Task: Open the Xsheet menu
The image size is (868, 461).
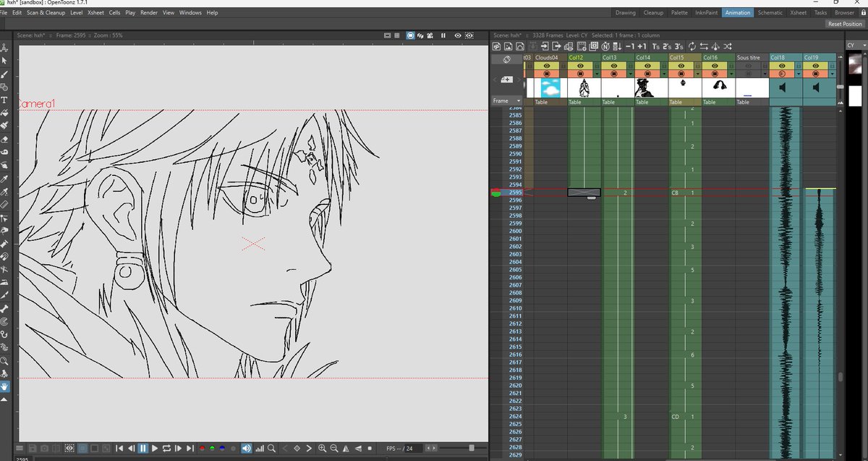Action: click(x=95, y=12)
